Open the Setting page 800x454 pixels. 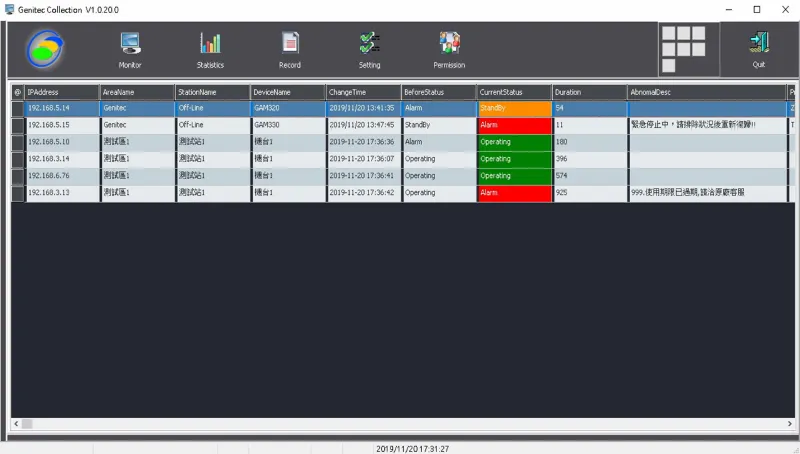tap(369, 50)
